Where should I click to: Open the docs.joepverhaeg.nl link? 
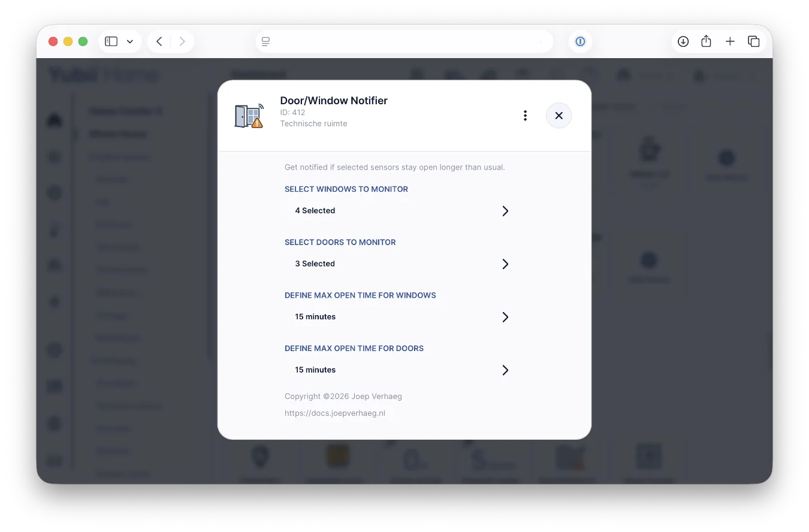tap(335, 413)
